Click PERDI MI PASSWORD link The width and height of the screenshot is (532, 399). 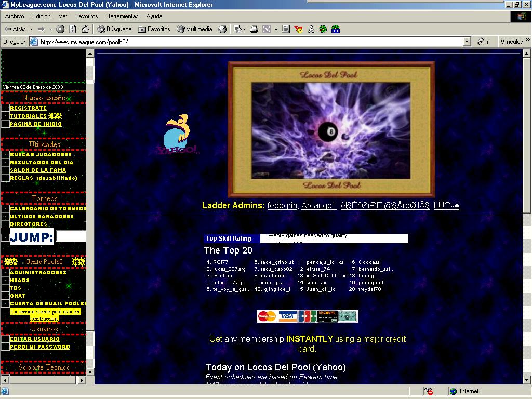tap(40, 347)
